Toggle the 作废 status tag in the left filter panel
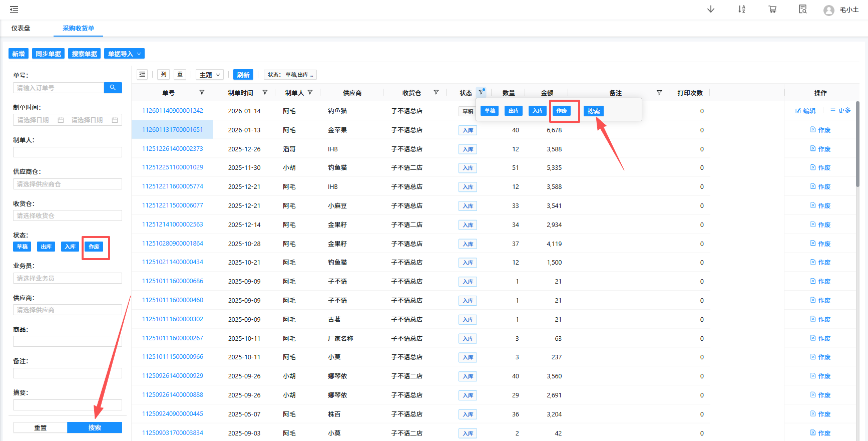Viewport: 868px width, 441px height. tap(94, 247)
